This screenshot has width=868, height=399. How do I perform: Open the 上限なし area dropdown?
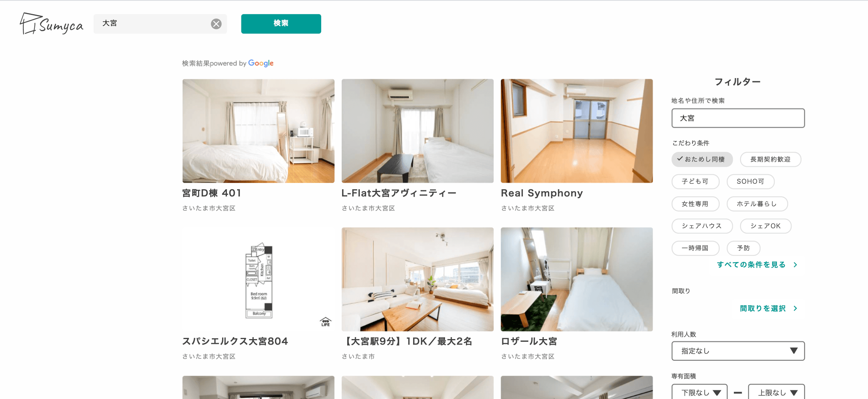[x=776, y=393]
